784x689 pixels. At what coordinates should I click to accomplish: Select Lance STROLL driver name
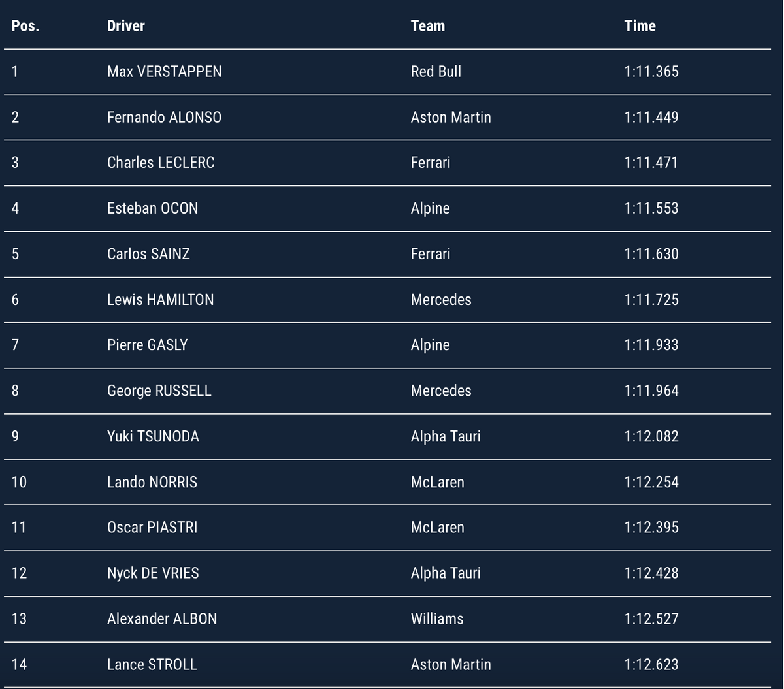click(x=152, y=664)
